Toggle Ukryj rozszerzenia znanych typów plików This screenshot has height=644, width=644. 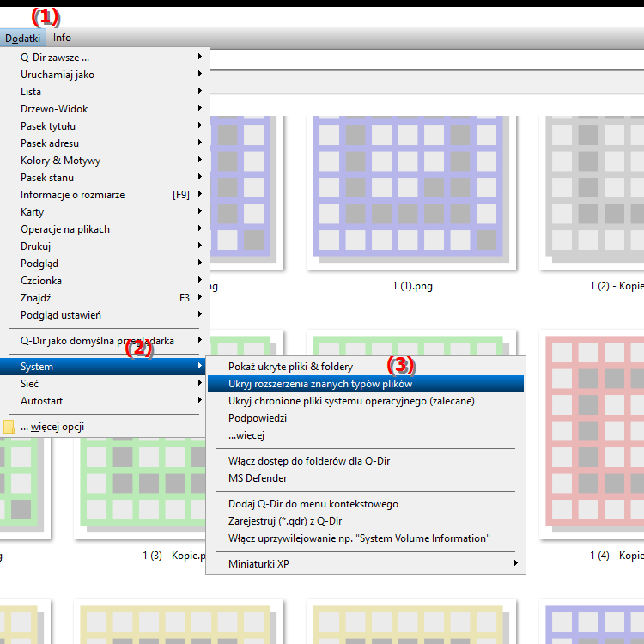pos(366,384)
